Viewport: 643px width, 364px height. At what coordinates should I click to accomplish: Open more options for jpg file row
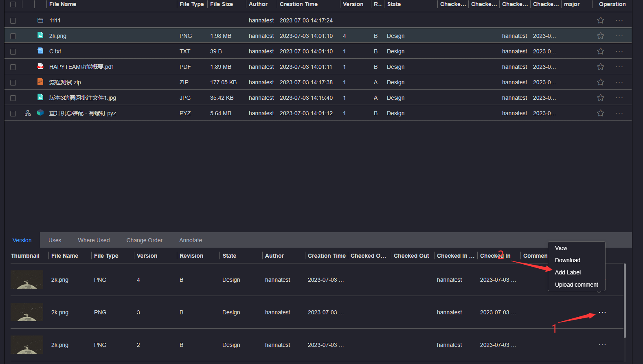tap(619, 98)
